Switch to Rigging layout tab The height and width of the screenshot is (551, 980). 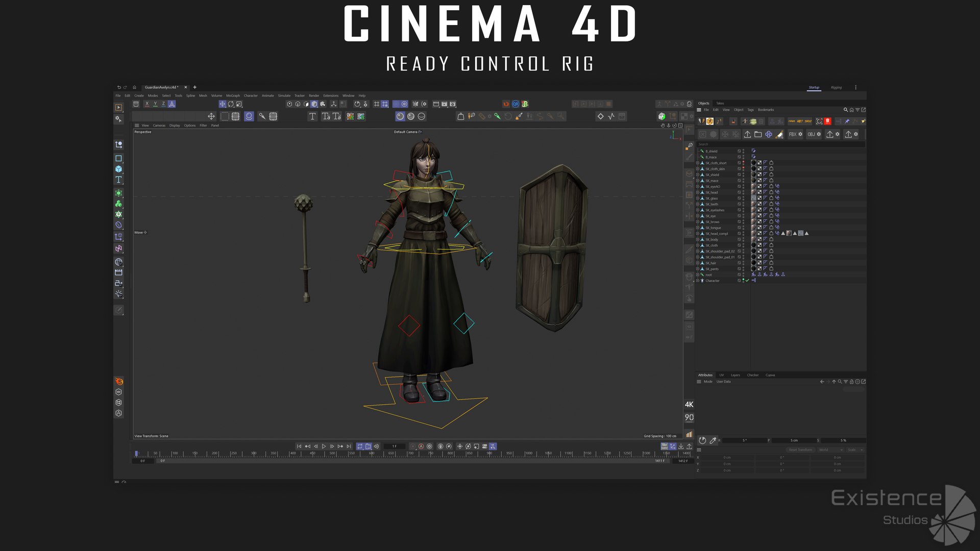click(836, 87)
